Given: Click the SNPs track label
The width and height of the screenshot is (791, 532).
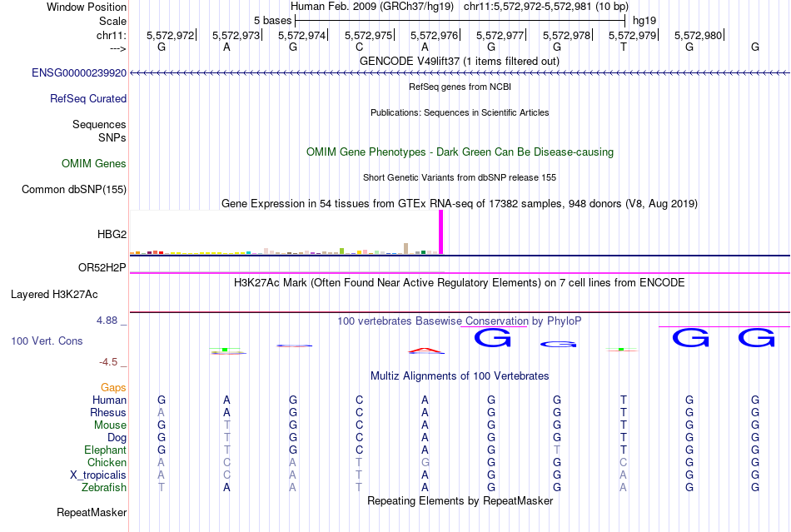Looking at the screenshot, I should point(112,137).
